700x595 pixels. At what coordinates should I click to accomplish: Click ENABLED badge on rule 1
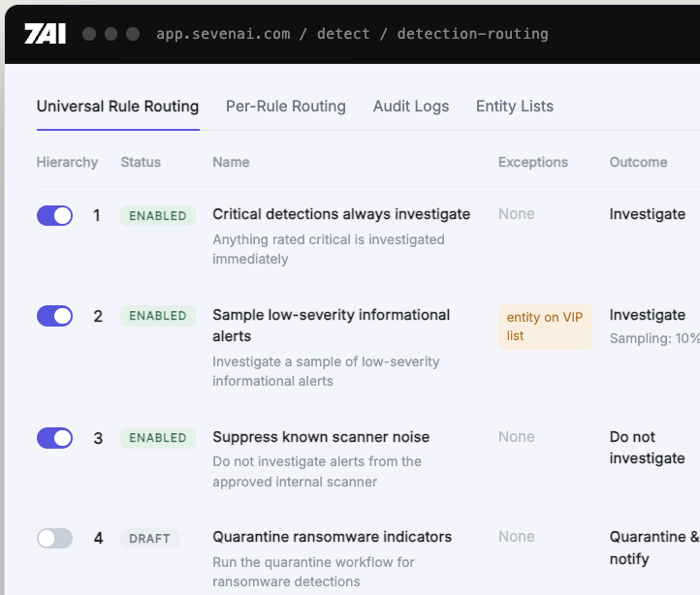158,215
